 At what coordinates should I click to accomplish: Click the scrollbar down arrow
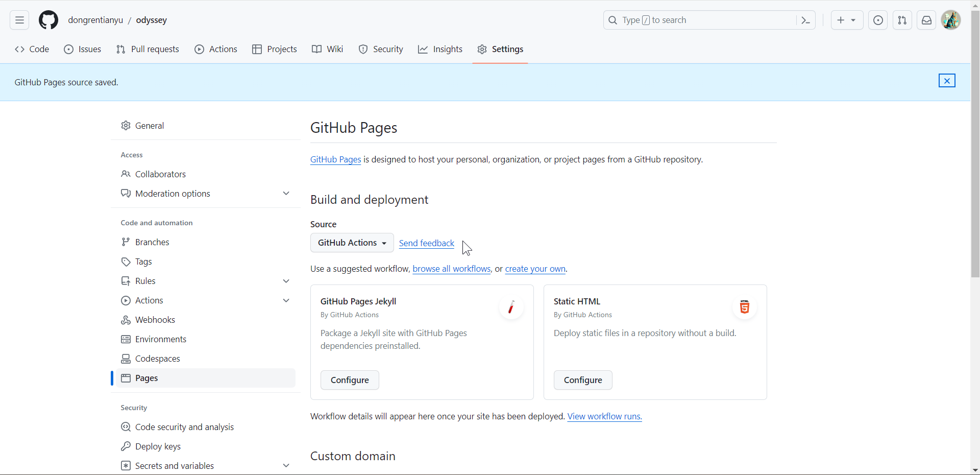pyautogui.click(x=975, y=470)
